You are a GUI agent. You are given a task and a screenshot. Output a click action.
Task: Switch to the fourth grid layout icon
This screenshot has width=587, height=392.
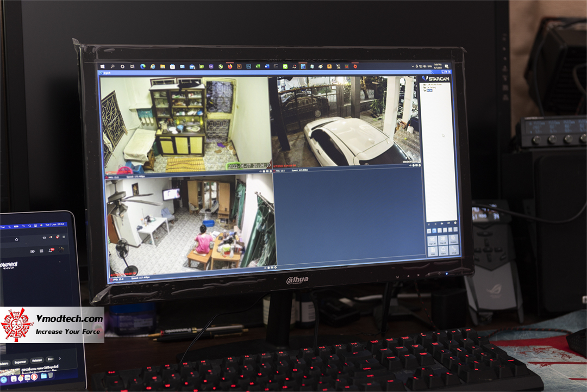click(445, 230)
